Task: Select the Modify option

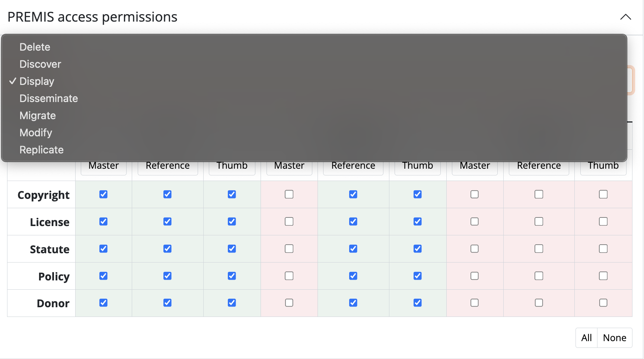Action: (36, 133)
